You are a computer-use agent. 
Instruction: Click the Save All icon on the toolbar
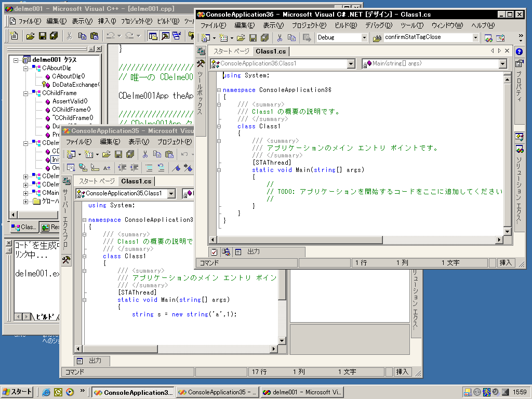(x=265, y=38)
